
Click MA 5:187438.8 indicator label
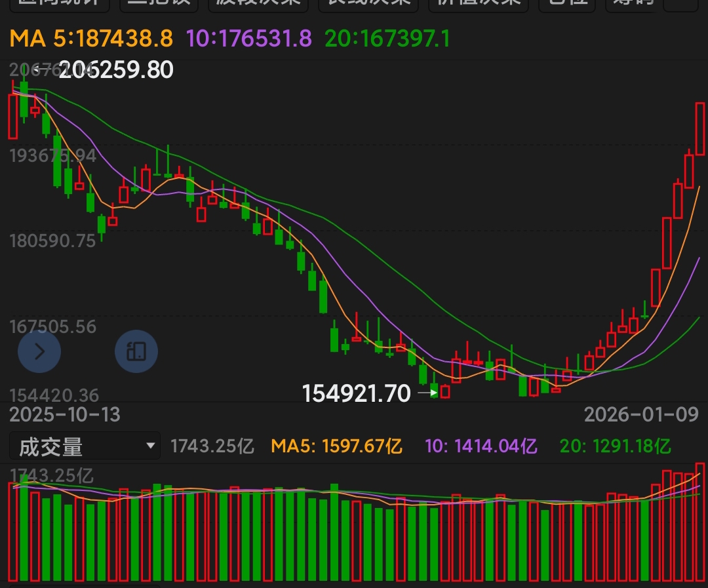point(91,38)
